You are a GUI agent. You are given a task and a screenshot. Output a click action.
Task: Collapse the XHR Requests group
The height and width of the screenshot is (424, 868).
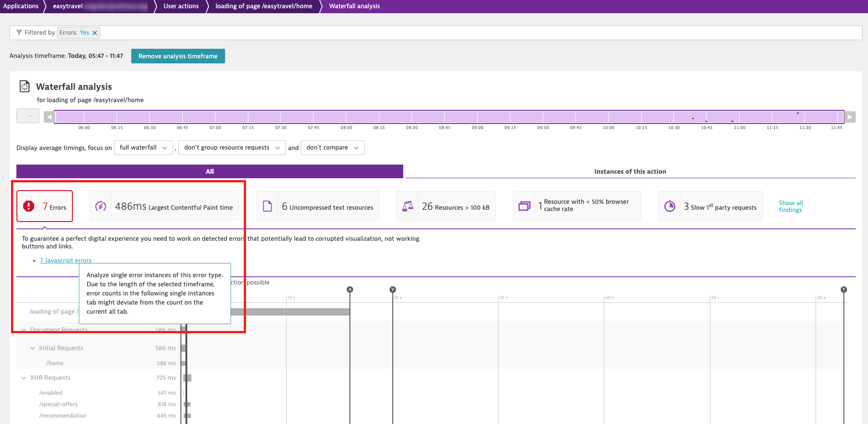tap(24, 378)
